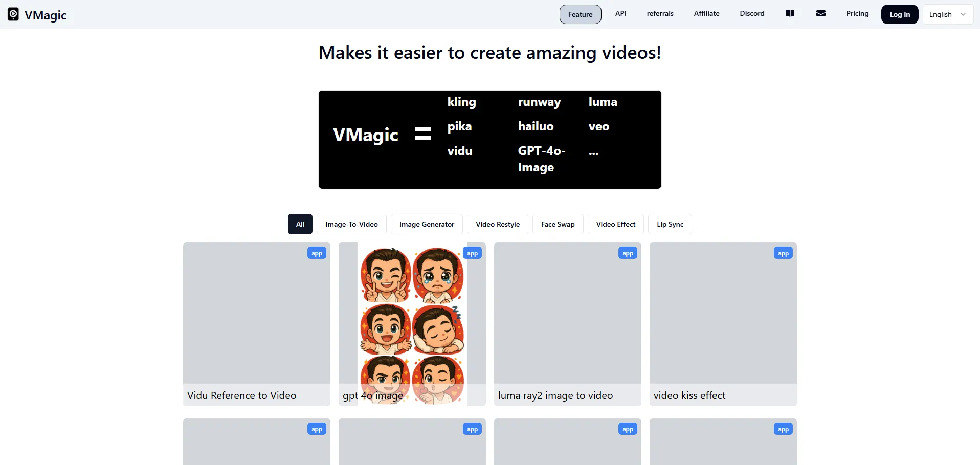Click app badge on gpt 4o image card
Screen dimensions: 980x465
click(x=472, y=253)
